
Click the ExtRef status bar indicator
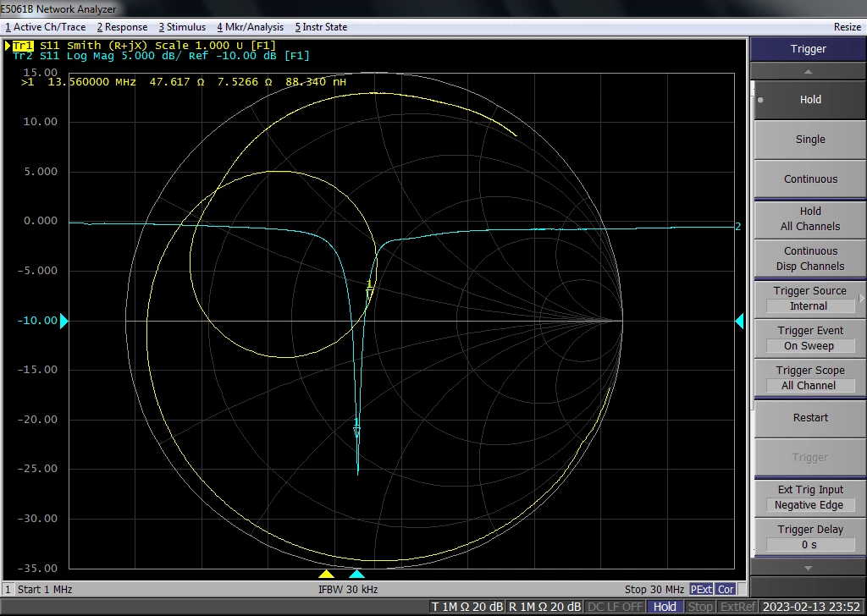[x=737, y=607]
